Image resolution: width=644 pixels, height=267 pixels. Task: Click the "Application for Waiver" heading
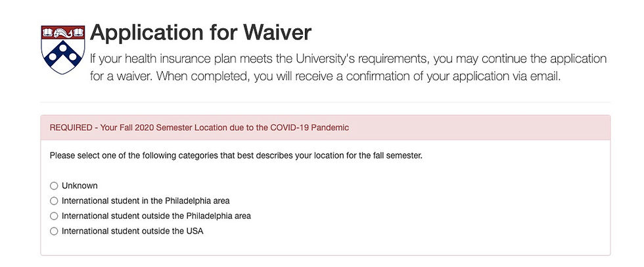tap(200, 33)
